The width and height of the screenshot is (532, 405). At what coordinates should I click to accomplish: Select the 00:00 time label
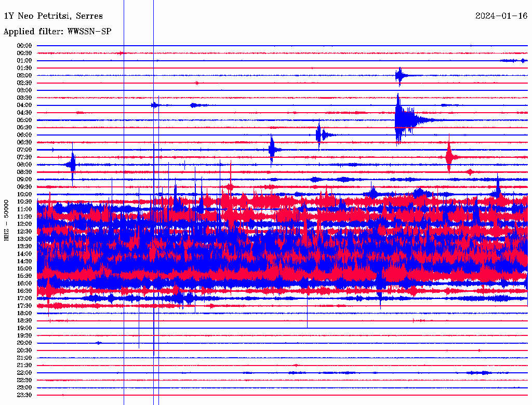point(24,46)
